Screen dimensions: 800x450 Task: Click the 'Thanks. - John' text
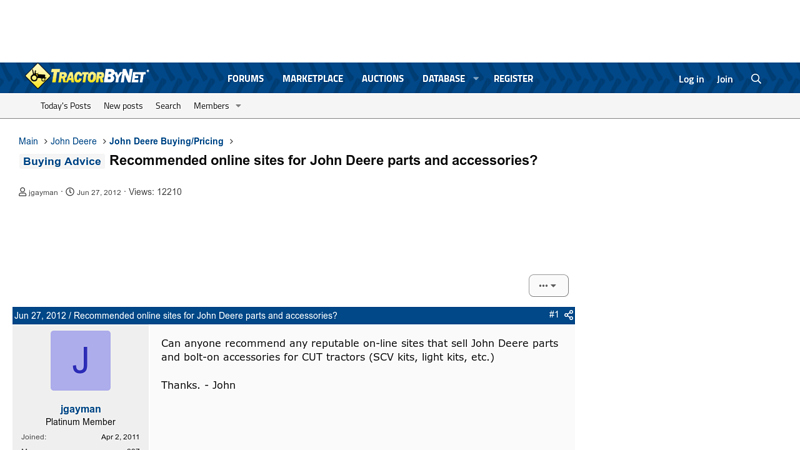[x=198, y=385]
